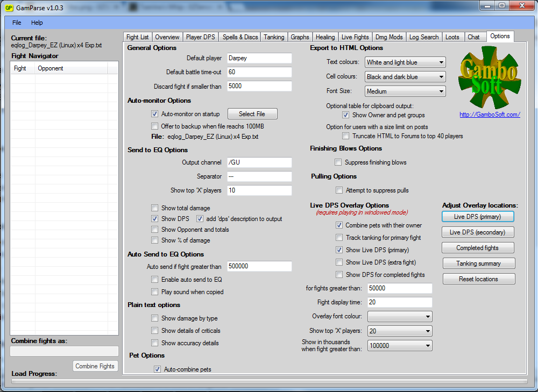Toggle Auto-monitor on startup checkbox

point(155,114)
